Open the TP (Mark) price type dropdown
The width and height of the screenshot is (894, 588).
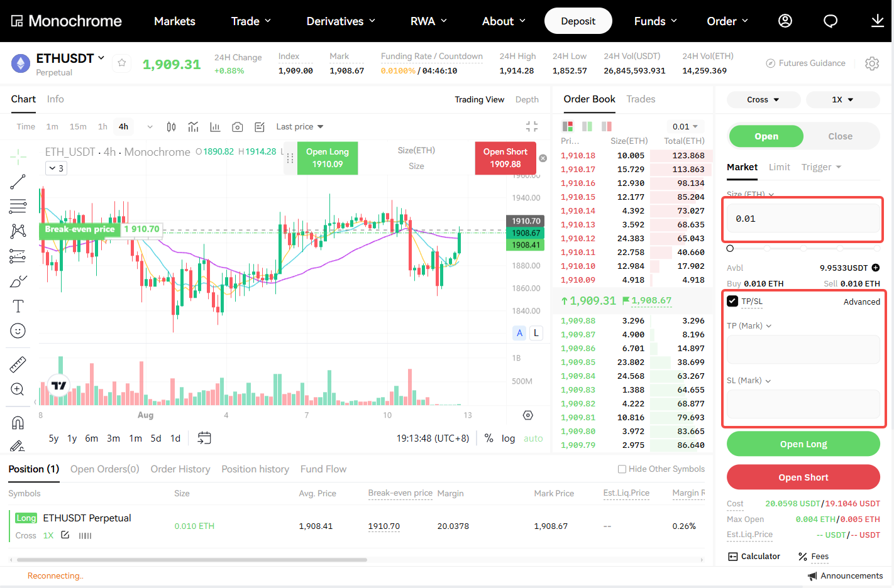pos(749,325)
